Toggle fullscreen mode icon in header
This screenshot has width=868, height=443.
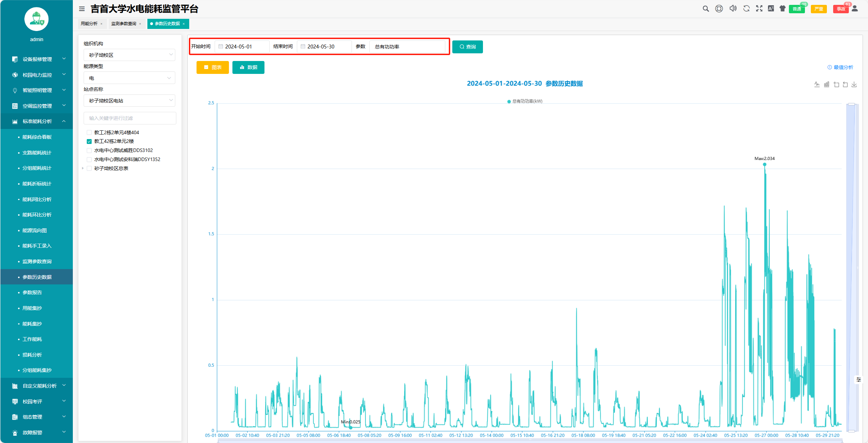[x=759, y=9]
